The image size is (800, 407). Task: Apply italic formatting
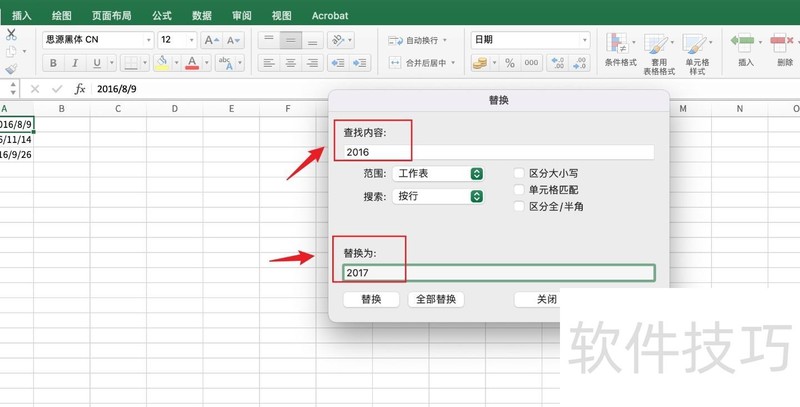(75, 63)
